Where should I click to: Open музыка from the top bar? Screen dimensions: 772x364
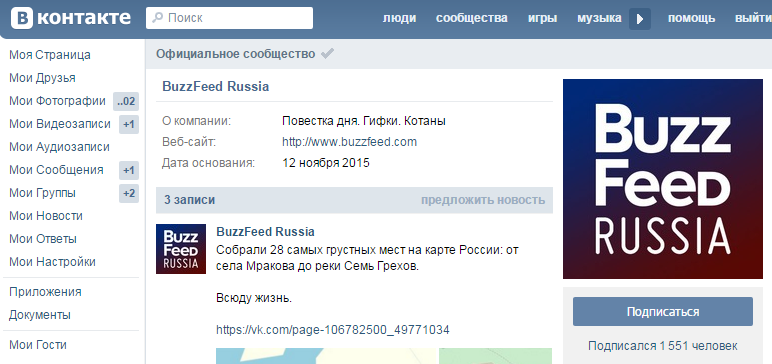tap(599, 18)
